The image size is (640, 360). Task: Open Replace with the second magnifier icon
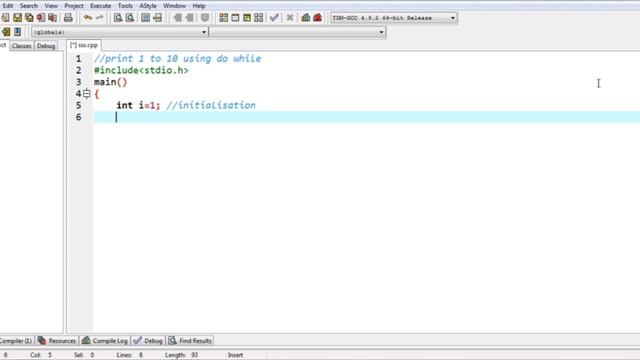point(130,18)
